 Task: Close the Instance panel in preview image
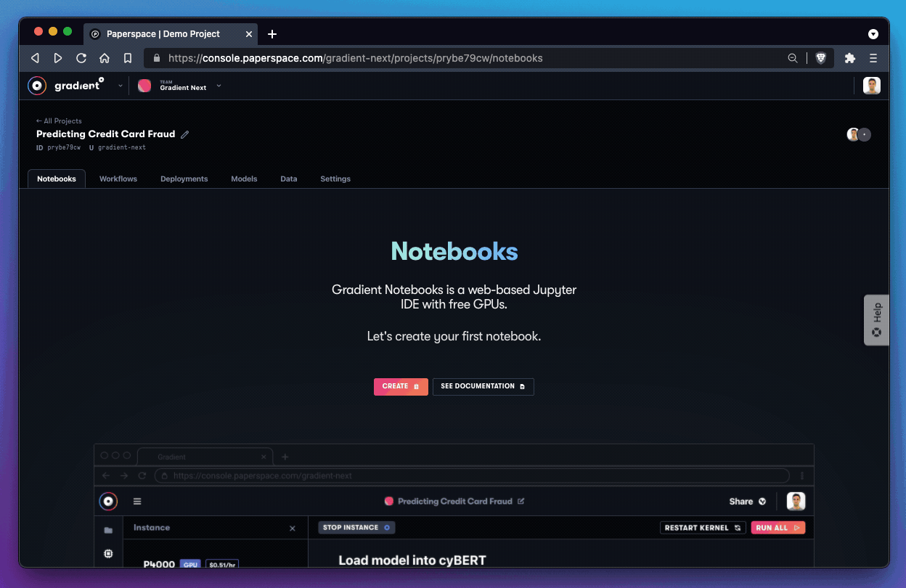tap(293, 528)
